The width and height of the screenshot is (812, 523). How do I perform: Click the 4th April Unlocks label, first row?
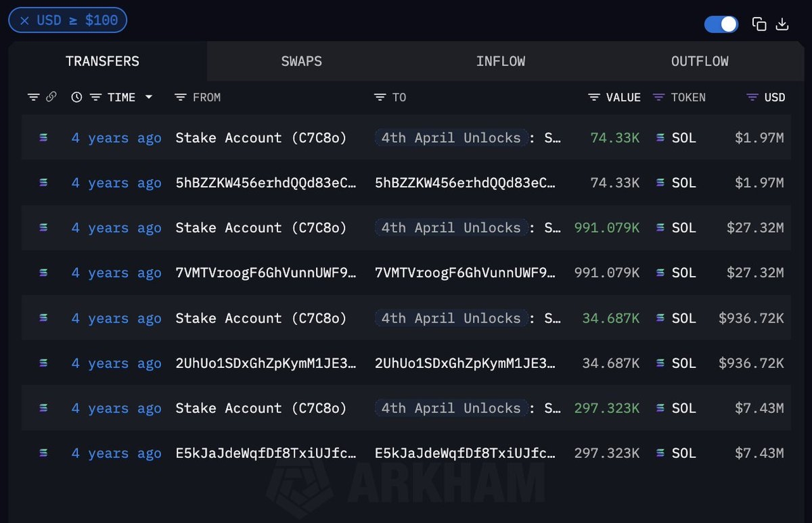pos(451,138)
